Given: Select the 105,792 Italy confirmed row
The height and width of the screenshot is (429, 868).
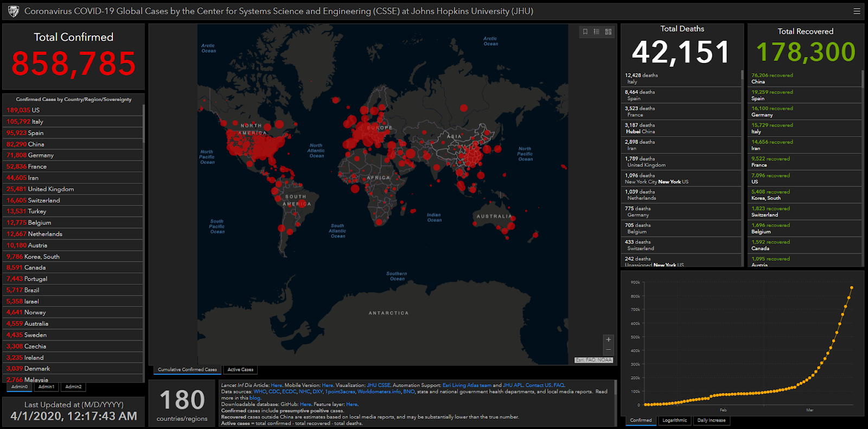Looking at the screenshot, I should (x=73, y=122).
